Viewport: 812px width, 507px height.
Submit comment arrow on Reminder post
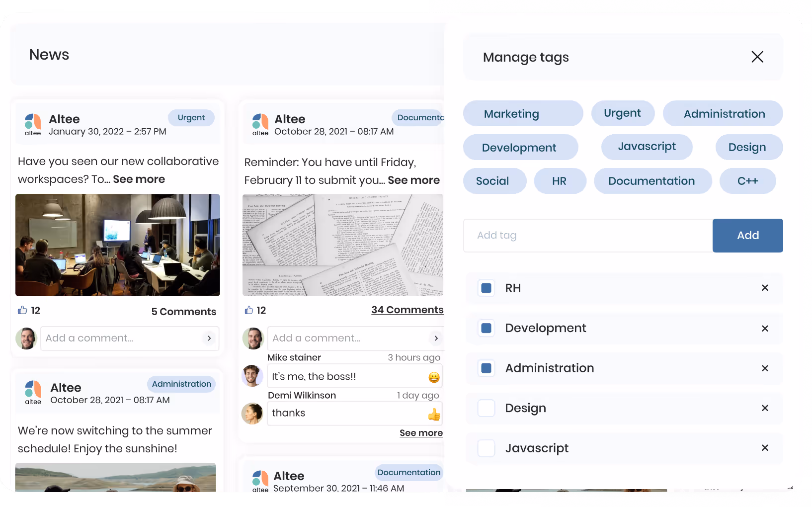click(x=436, y=338)
